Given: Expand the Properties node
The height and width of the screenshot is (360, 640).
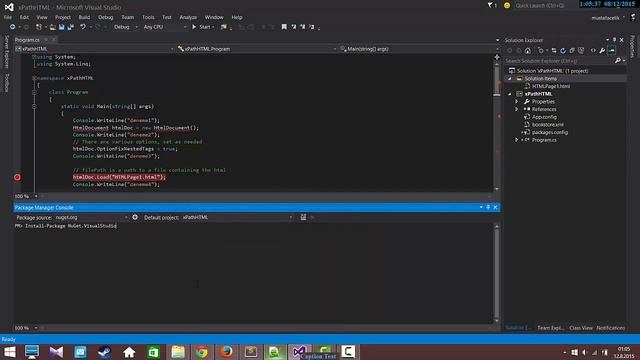Looking at the screenshot, I should [517, 102].
